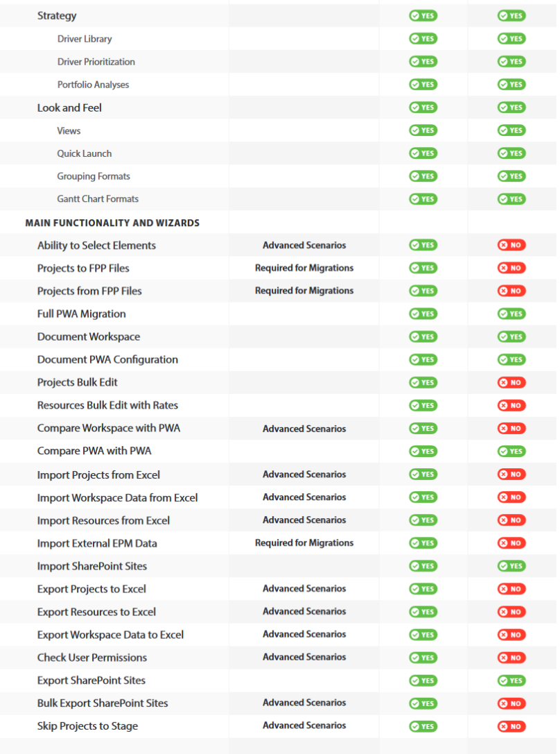This screenshot has height=754, width=560.
Task: Click the red NO badge for Check User Permissions
Action: (511, 658)
